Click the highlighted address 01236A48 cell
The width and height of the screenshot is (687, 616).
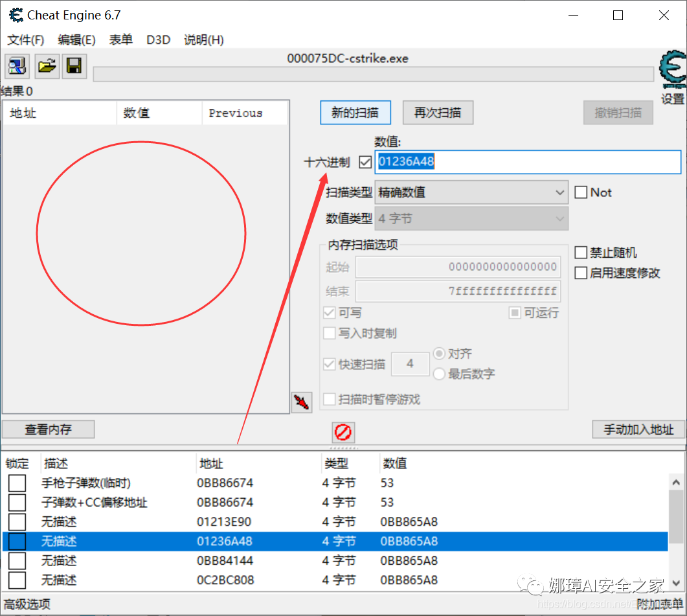224,541
